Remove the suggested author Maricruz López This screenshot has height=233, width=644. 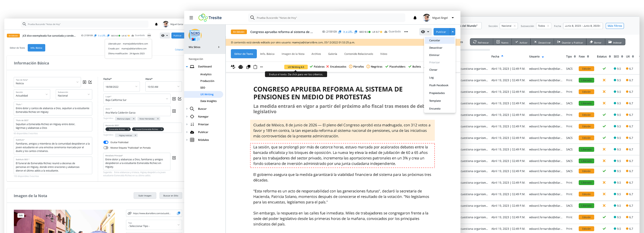134,119
